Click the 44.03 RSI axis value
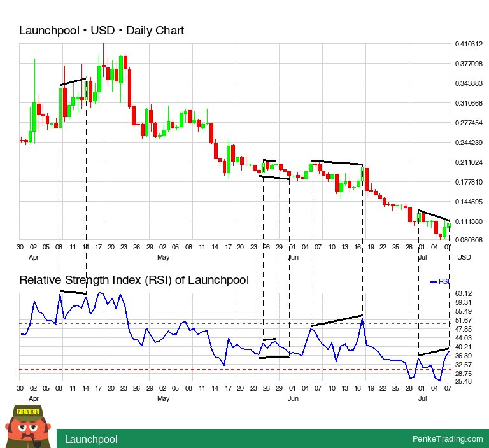The image size is (489, 448). coord(464,338)
